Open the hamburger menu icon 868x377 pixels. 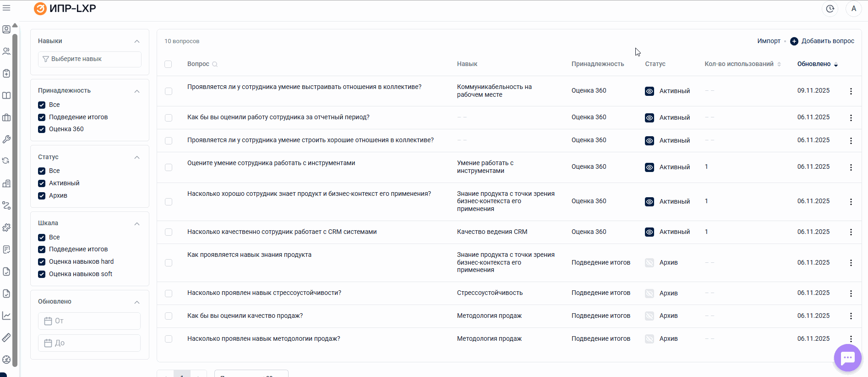6,8
